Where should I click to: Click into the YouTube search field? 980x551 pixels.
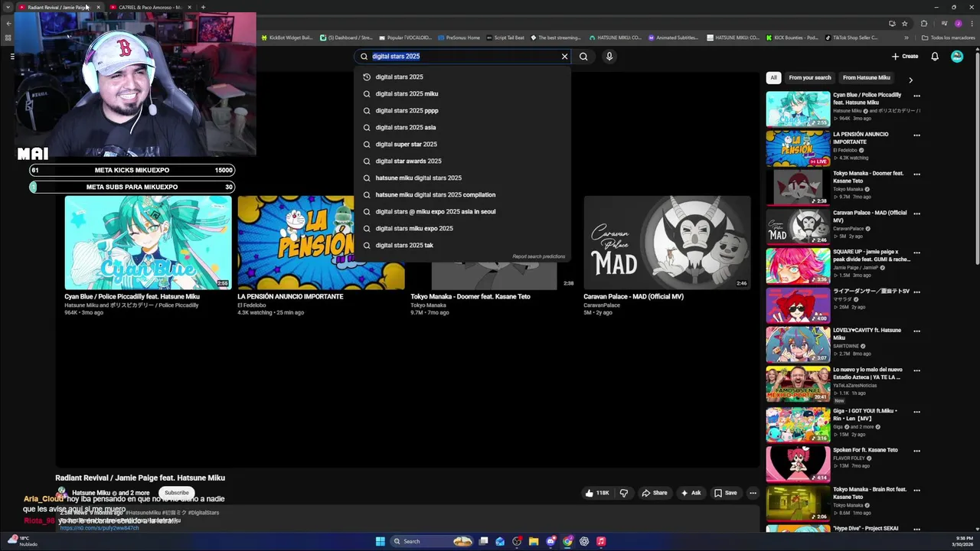click(463, 56)
